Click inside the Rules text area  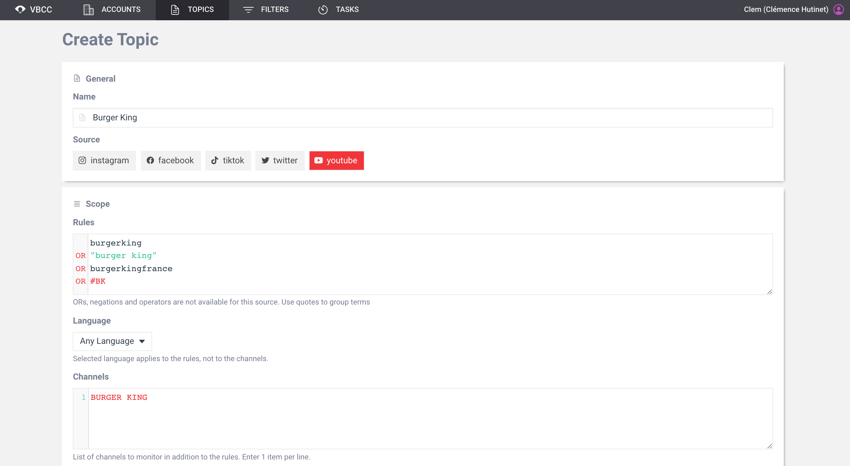(x=423, y=264)
